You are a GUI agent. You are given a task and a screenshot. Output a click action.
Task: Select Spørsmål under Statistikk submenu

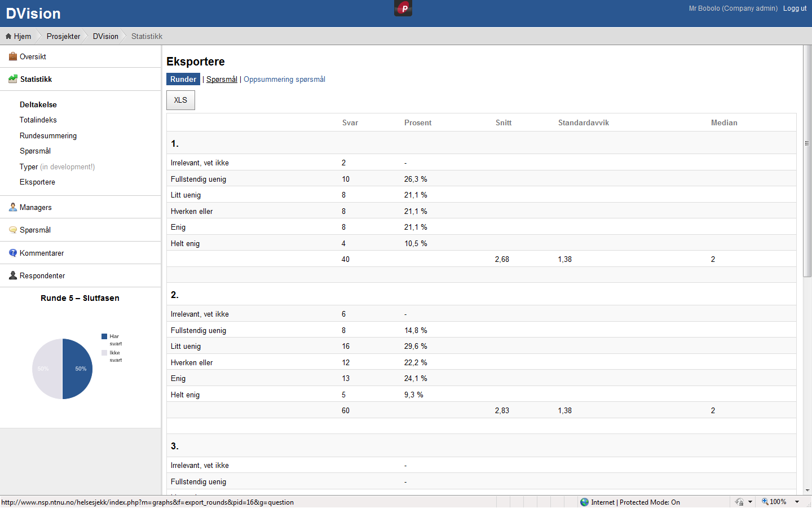[x=35, y=151]
